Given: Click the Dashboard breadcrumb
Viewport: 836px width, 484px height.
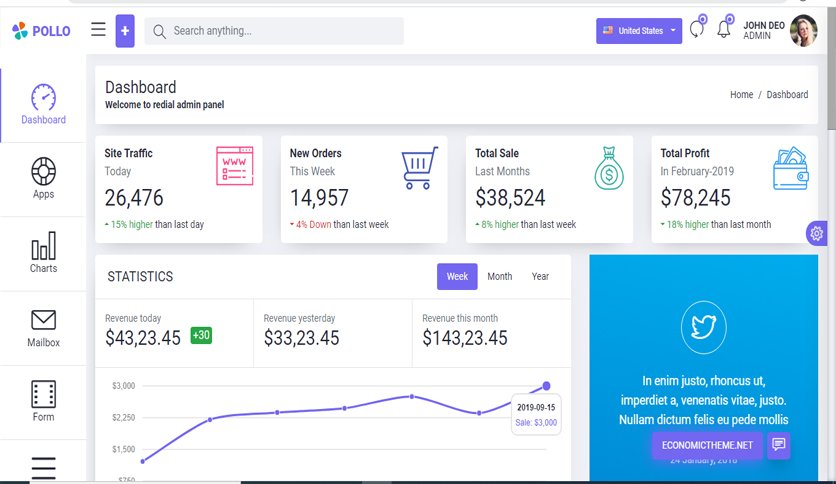Looking at the screenshot, I should [787, 94].
